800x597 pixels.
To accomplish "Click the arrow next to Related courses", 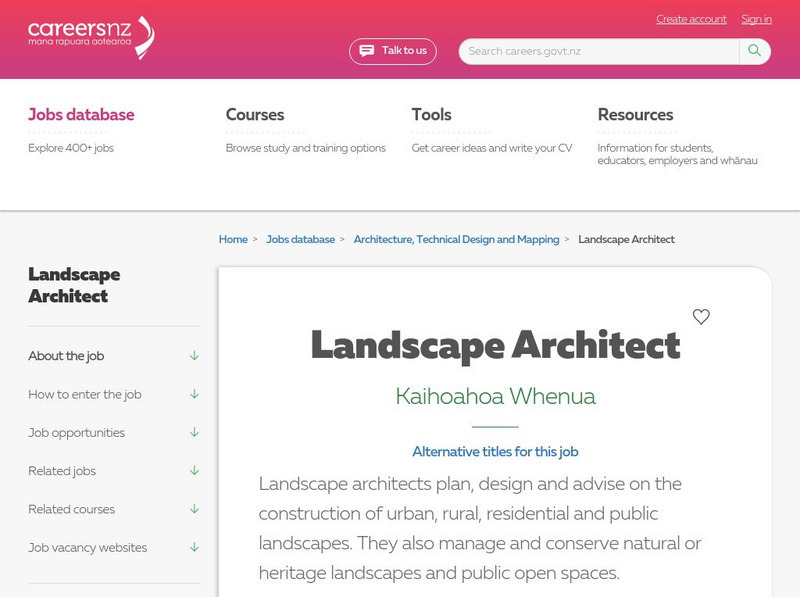I will click(x=194, y=509).
